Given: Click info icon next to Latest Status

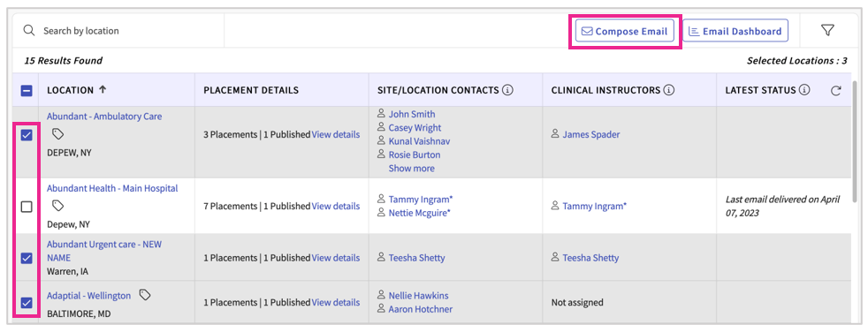Looking at the screenshot, I should click(x=805, y=90).
